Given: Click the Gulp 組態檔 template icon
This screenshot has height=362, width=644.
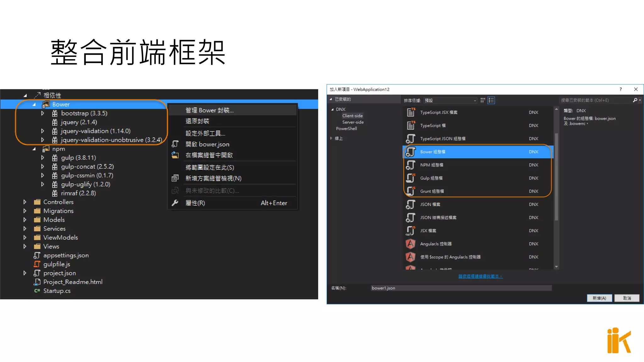Looking at the screenshot, I should pos(411,178).
